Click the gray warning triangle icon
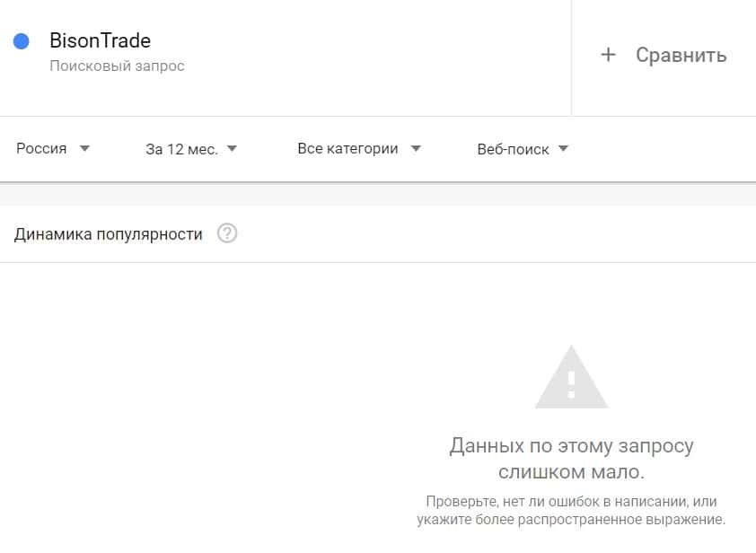This screenshot has width=756, height=553. click(571, 376)
